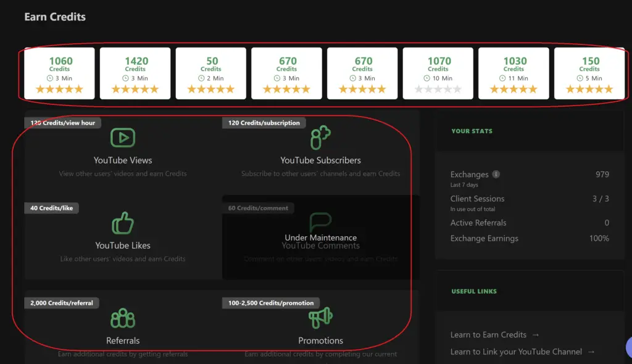The width and height of the screenshot is (632, 364).
Task: Click the Under Maintenance label
Action: (320, 238)
